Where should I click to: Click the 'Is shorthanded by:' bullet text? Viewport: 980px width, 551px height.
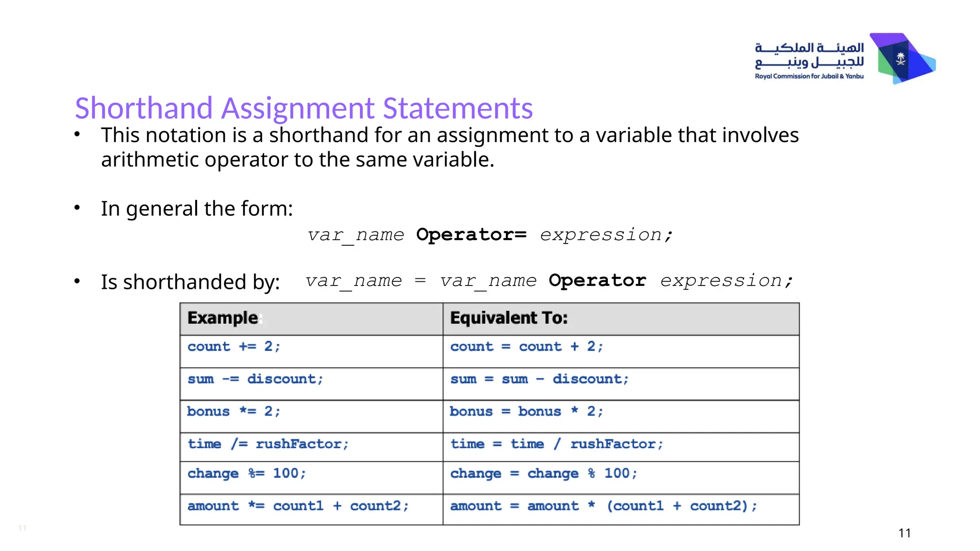point(190,282)
